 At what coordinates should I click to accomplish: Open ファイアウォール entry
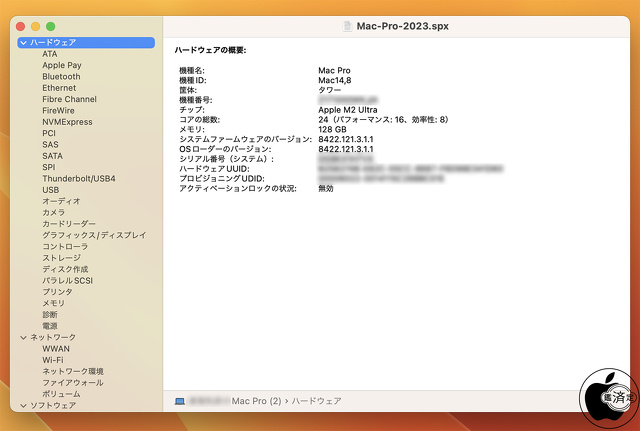(73, 383)
